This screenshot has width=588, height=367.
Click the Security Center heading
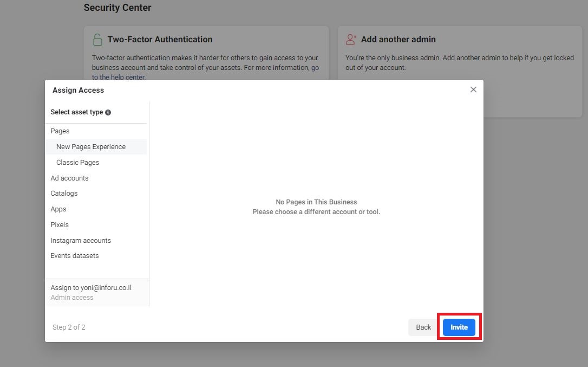click(117, 8)
